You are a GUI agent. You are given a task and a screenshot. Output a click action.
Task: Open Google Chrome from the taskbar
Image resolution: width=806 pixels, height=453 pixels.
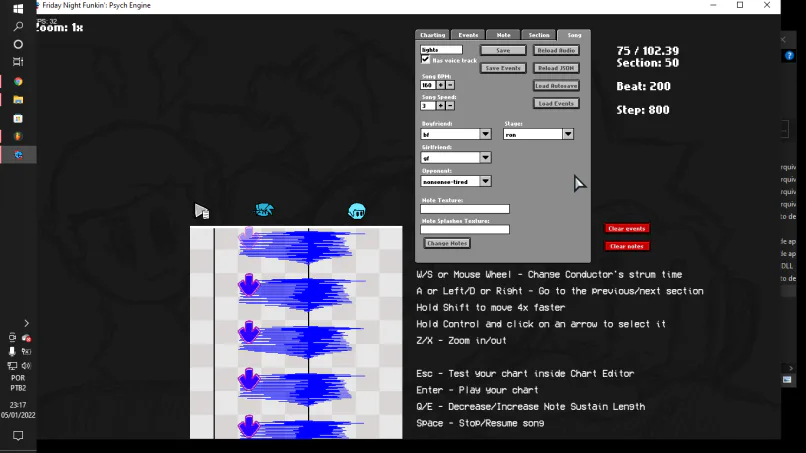point(18,81)
